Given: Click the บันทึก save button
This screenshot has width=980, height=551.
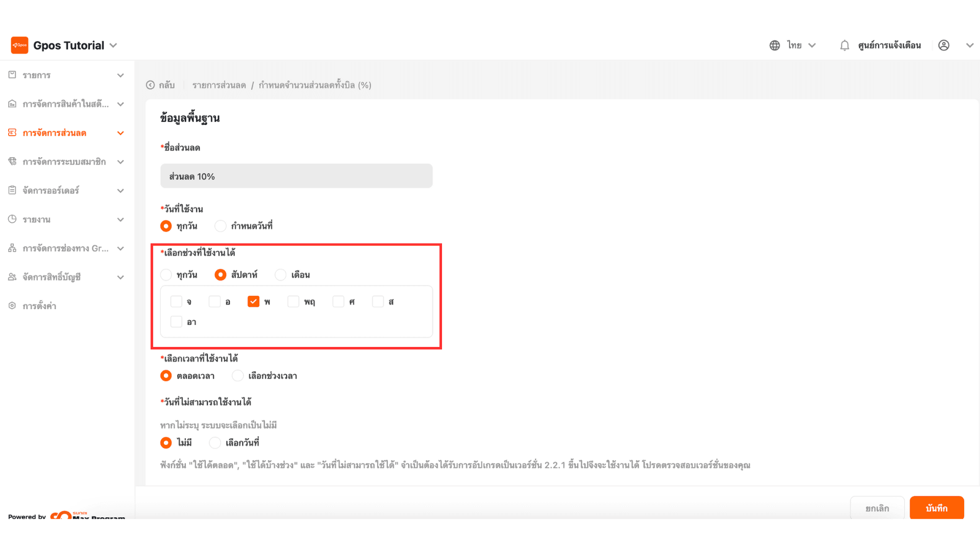Looking at the screenshot, I should pyautogui.click(x=936, y=508).
